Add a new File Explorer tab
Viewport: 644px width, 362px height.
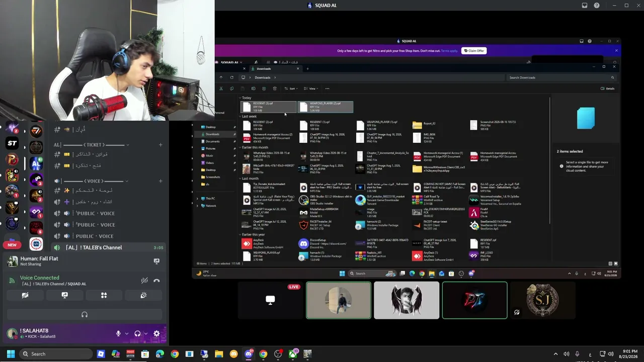[308, 68]
